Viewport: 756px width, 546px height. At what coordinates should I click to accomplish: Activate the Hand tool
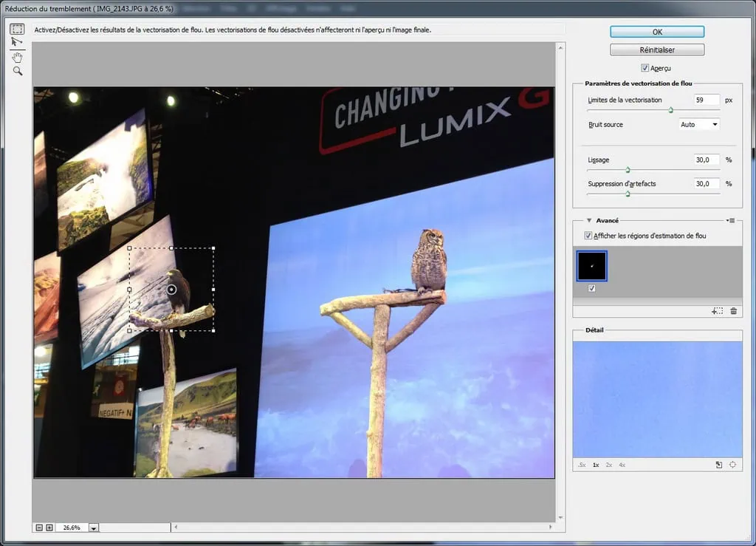pos(17,57)
